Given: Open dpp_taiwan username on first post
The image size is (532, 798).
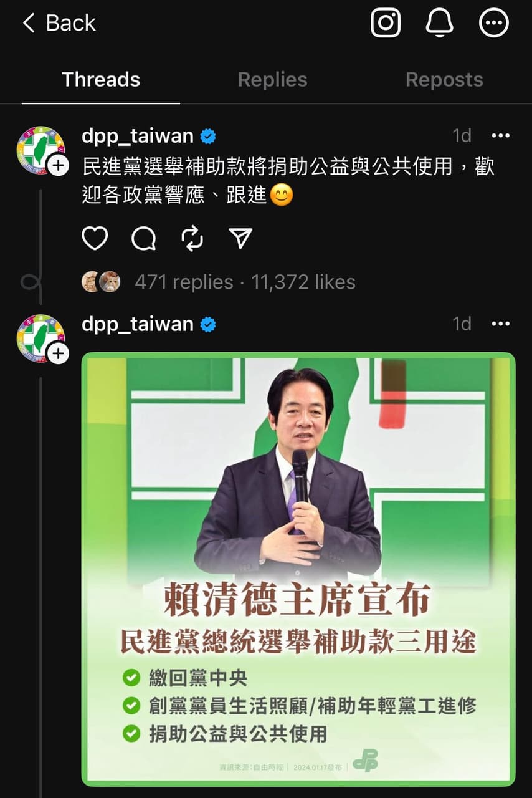Looking at the screenshot, I should coord(138,136).
